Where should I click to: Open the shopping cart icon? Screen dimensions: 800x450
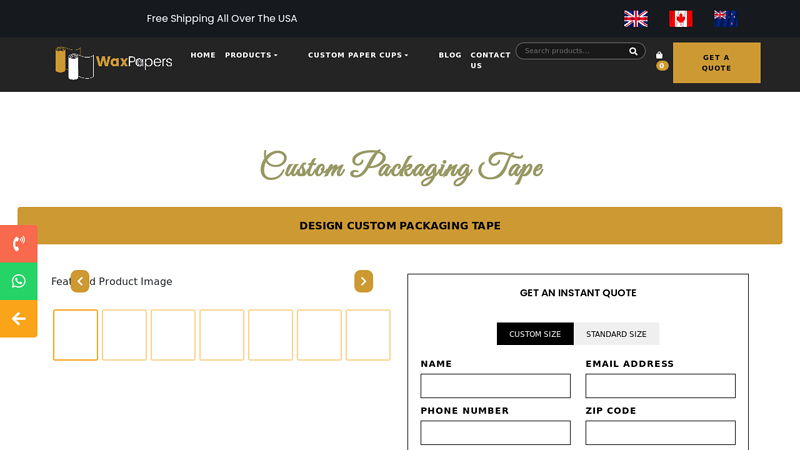659,55
